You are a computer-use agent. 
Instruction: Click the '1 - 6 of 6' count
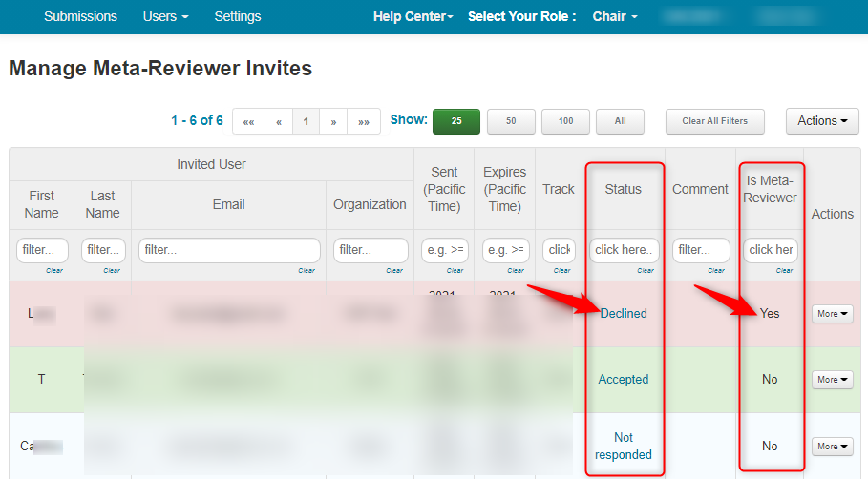pos(197,120)
